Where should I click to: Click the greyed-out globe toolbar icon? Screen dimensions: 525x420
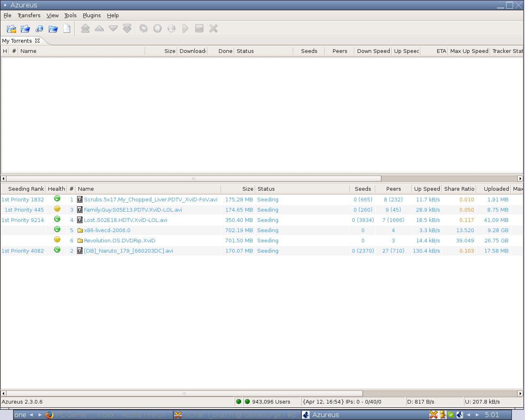pyautogui.click(x=171, y=28)
